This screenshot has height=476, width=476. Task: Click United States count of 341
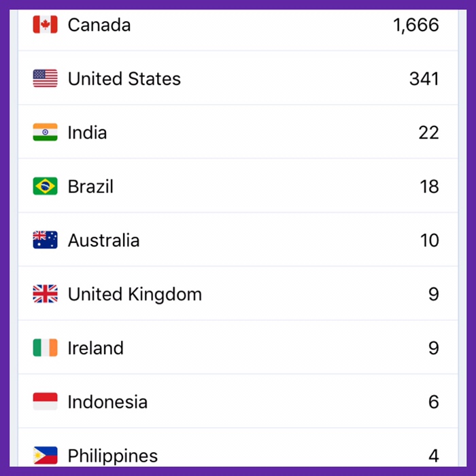pyautogui.click(x=424, y=79)
